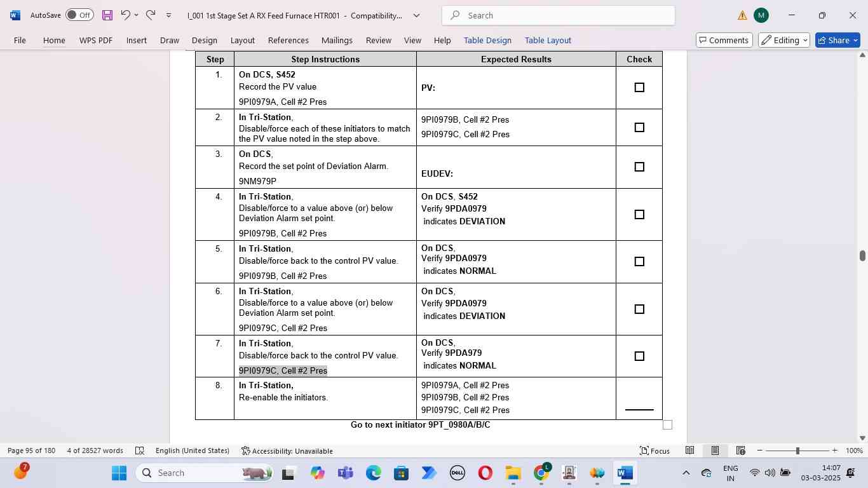Click the 100% zoom level
The image size is (868, 488).
(x=854, y=451)
